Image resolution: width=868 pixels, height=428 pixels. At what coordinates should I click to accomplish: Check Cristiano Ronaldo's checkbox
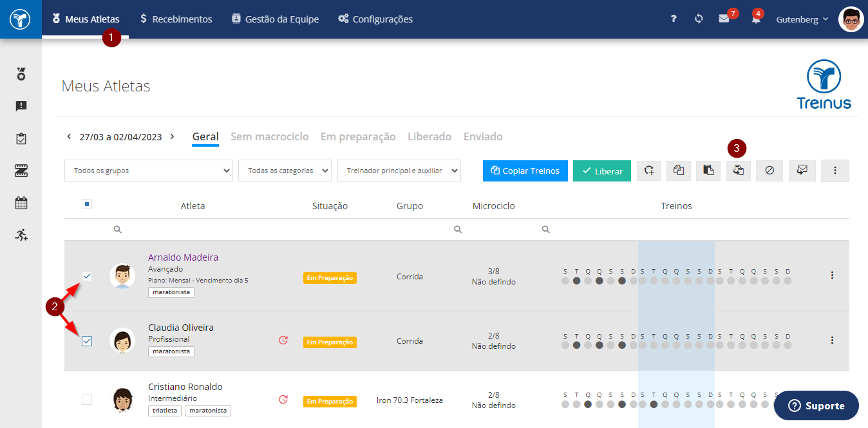coord(87,400)
